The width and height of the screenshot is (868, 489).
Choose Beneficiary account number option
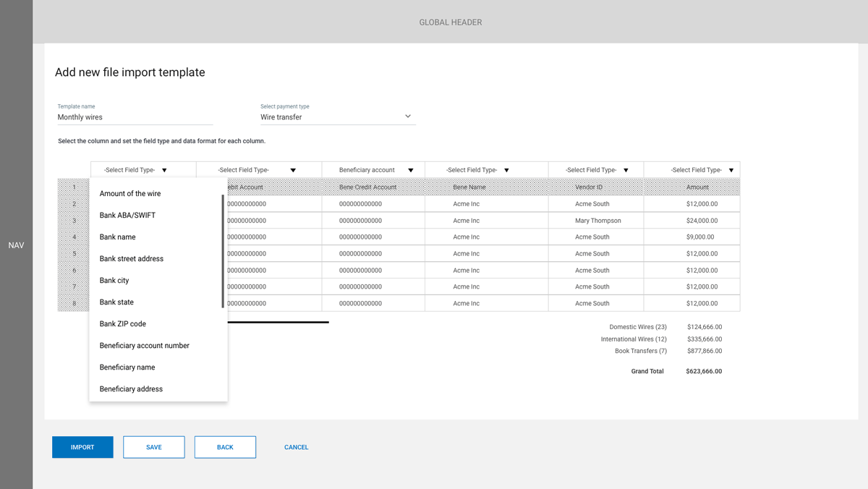(158, 346)
